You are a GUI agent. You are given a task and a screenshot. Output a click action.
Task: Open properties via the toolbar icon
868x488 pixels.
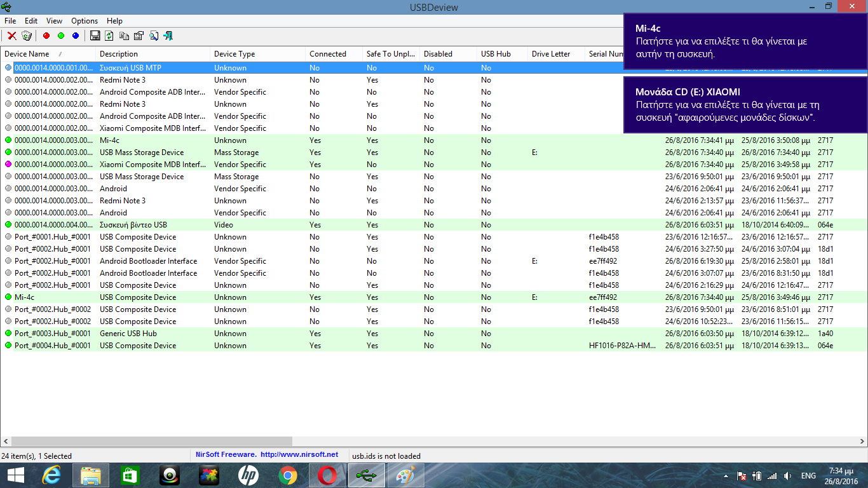click(139, 36)
